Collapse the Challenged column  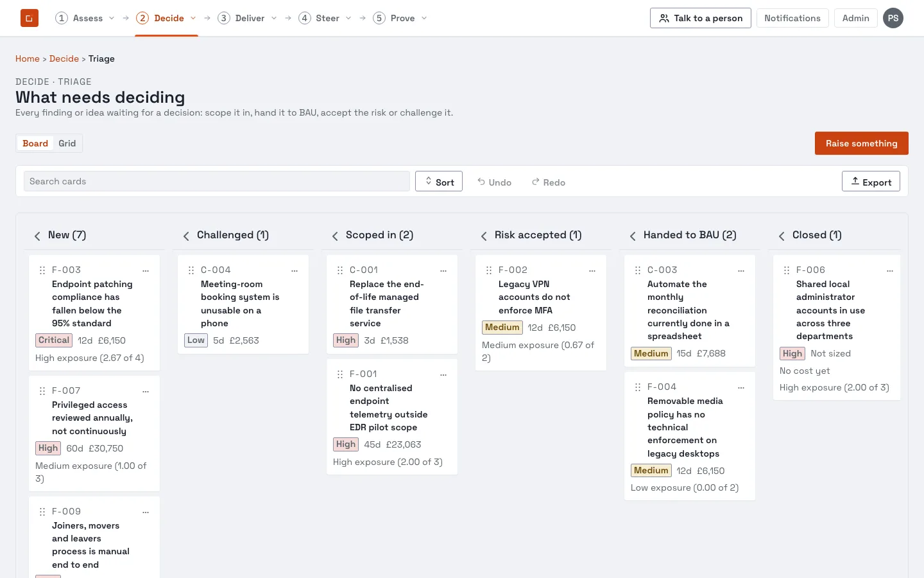pos(186,236)
